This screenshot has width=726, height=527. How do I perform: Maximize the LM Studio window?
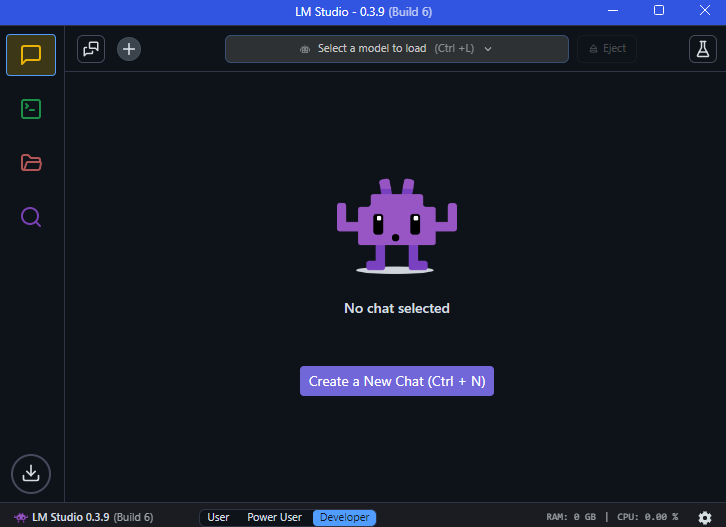coord(659,11)
